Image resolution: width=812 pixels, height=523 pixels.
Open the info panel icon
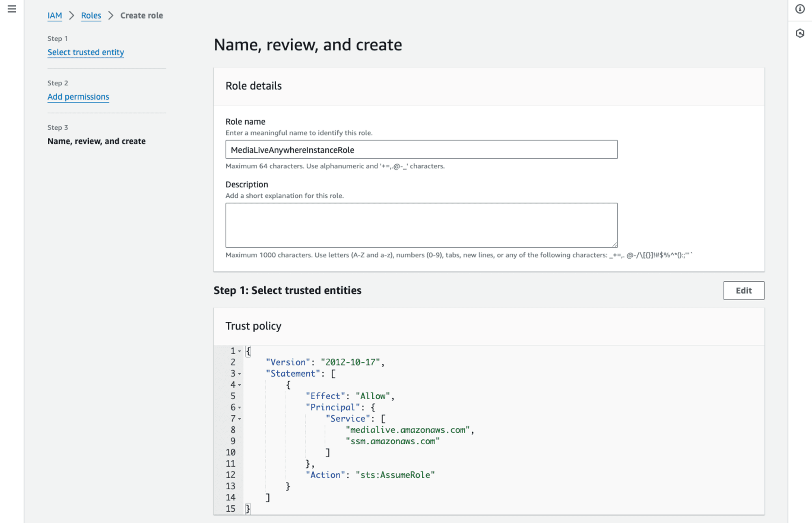pyautogui.click(x=800, y=9)
